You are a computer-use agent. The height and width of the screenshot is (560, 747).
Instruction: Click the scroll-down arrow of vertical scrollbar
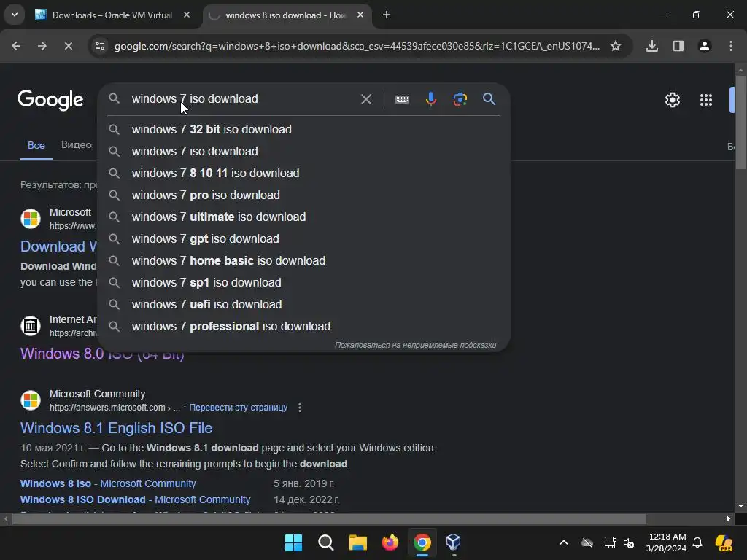coord(740,506)
